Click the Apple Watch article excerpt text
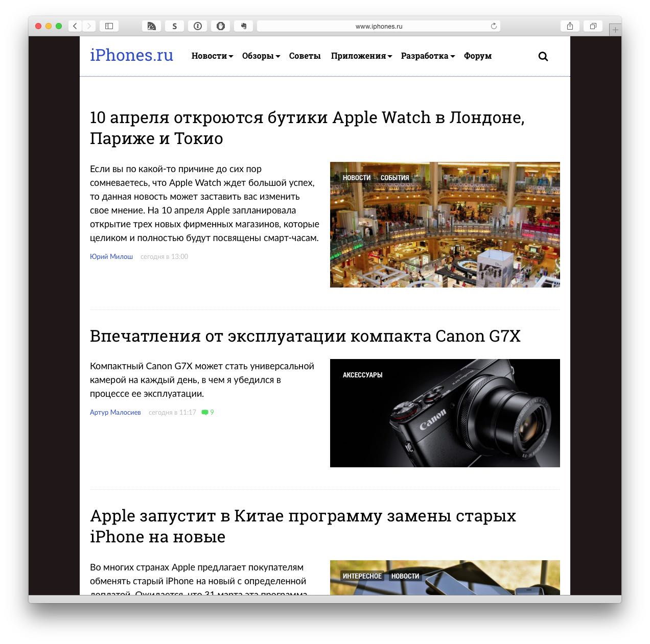 pos(204,203)
